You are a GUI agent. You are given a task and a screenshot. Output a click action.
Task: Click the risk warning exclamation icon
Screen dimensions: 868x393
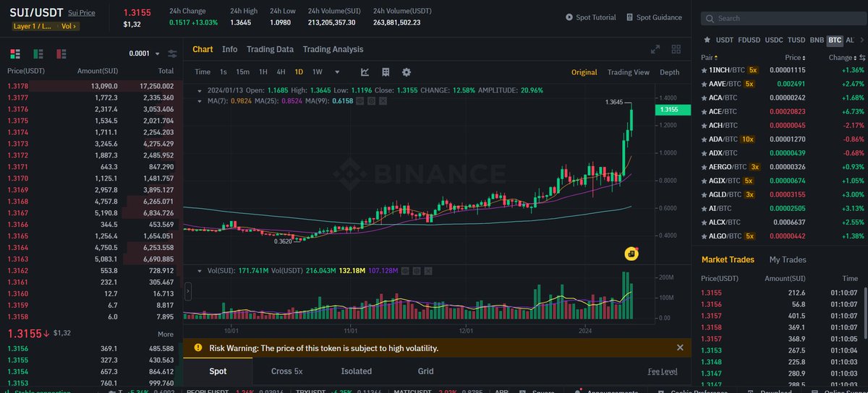coord(198,347)
